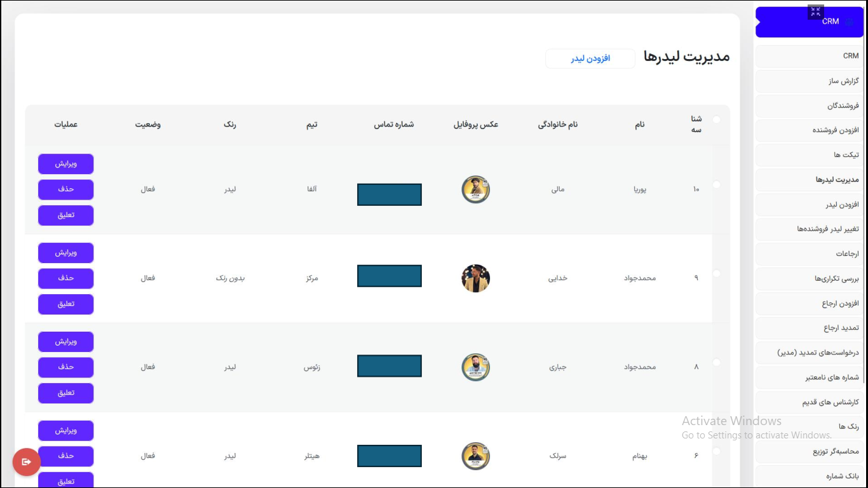Check the row checkbox for leader ID ۸

click(x=717, y=362)
